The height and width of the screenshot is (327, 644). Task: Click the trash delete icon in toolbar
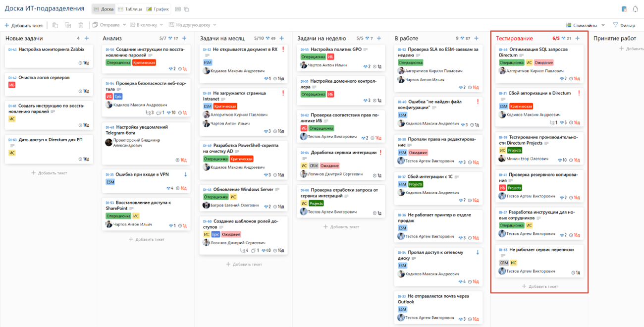coord(81,25)
